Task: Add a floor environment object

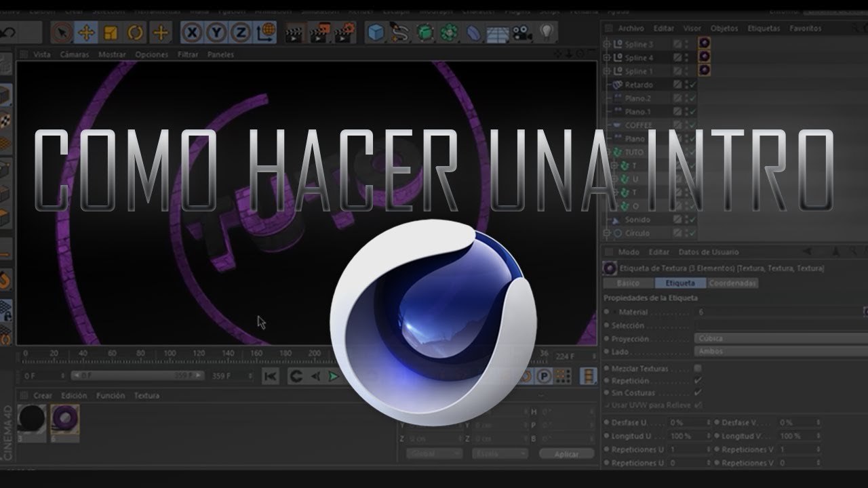Action: click(498, 33)
